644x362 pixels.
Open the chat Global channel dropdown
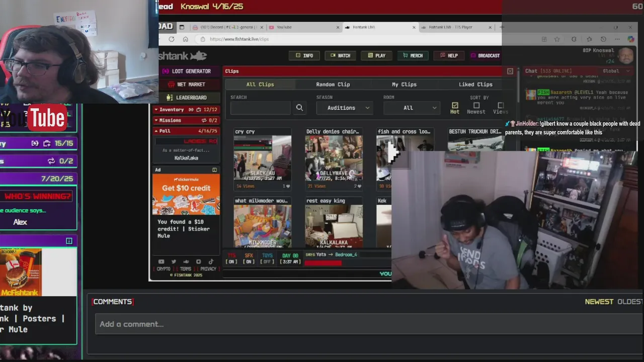616,71
